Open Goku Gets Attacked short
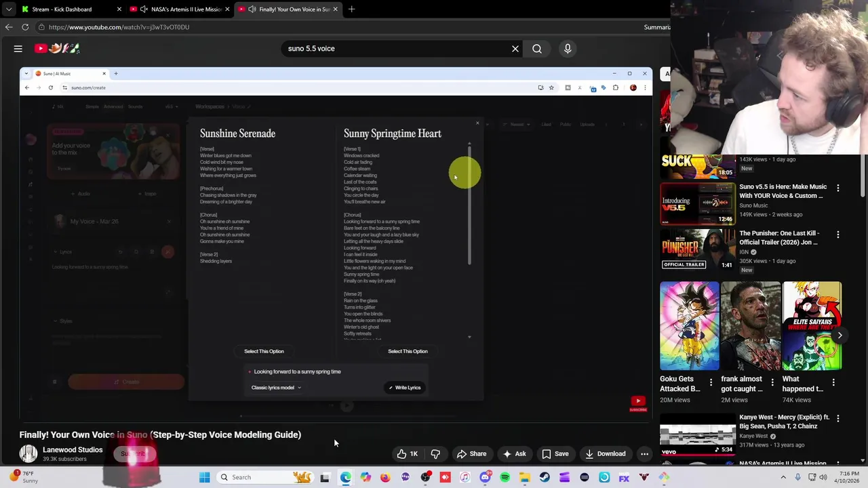The image size is (868, 488). point(690,326)
